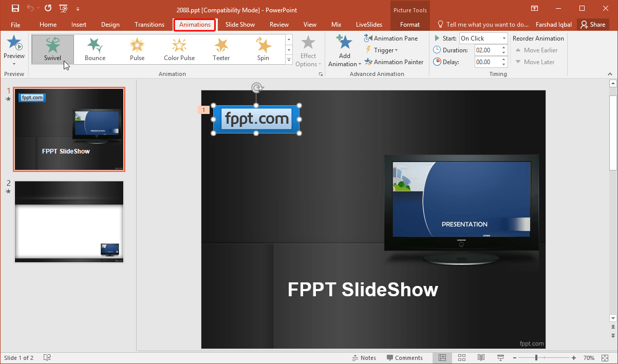This screenshot has height=364, width=618.
Task: Apply the Teeter animation
Action: tap(221, 49)
